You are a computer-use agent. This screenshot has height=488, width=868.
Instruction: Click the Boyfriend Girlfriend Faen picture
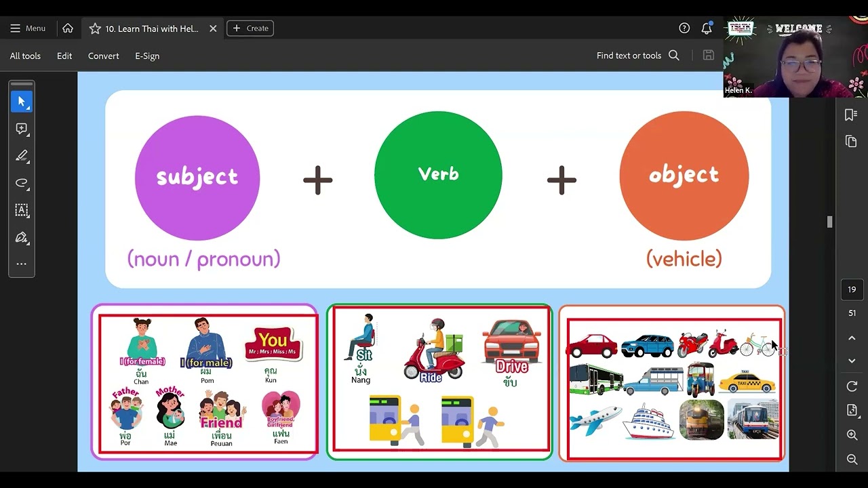pos(281,418)
